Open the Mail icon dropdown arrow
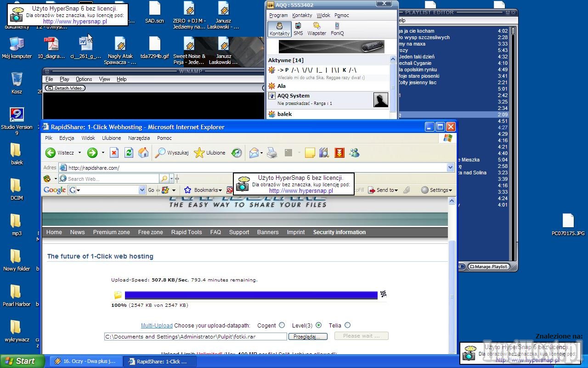Viewport: 588px width, 368px height. (x=261, y=153)
